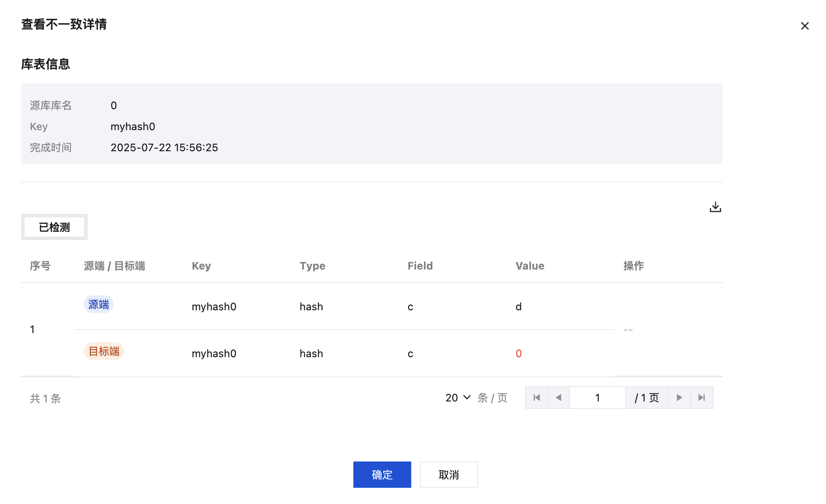Click the 操作 column header
This screenshot has height=504, width=826.
(634, 266)
